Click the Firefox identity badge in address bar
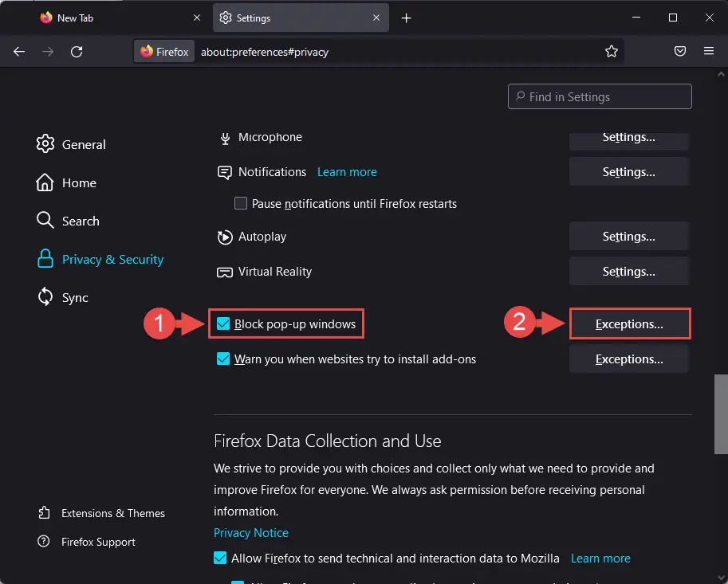The image size is (728, 584). (164, 52)
